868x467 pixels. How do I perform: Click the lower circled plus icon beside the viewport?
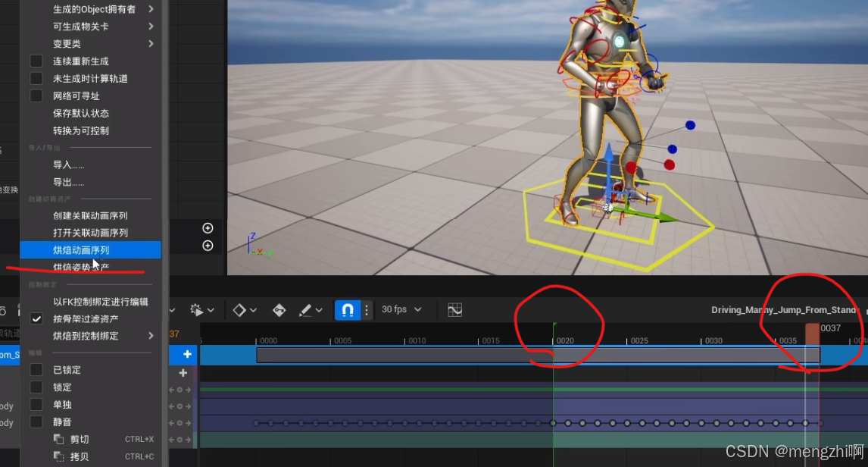[x=208, y=246]
